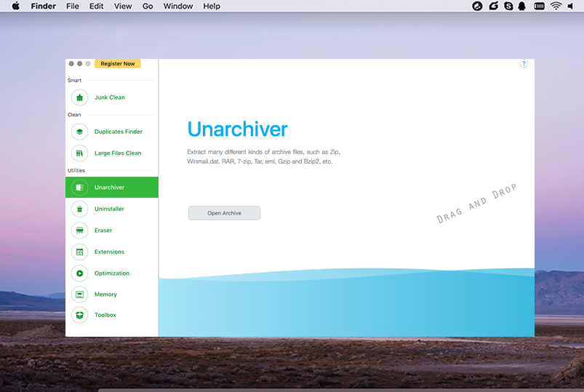The image size is (584, 392).
Task: Click the Clean section header
Action: coord(74,115)
